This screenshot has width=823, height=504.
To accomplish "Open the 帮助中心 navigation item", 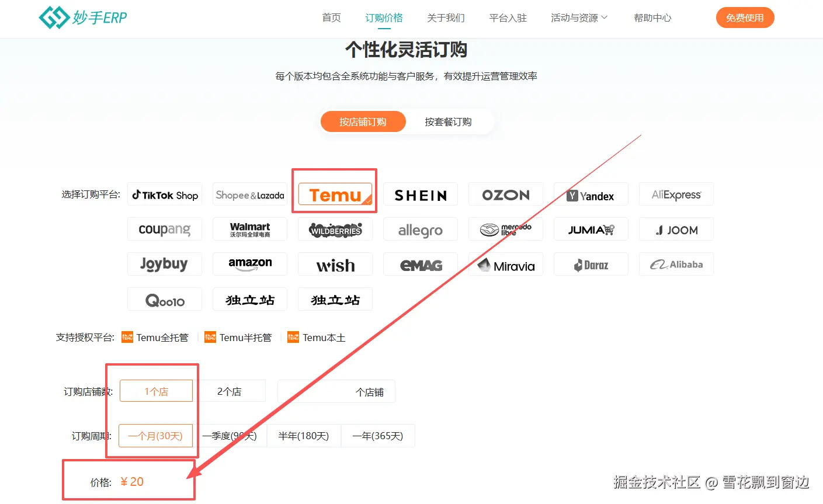I will pyautogui.click(x=652, y=18).
